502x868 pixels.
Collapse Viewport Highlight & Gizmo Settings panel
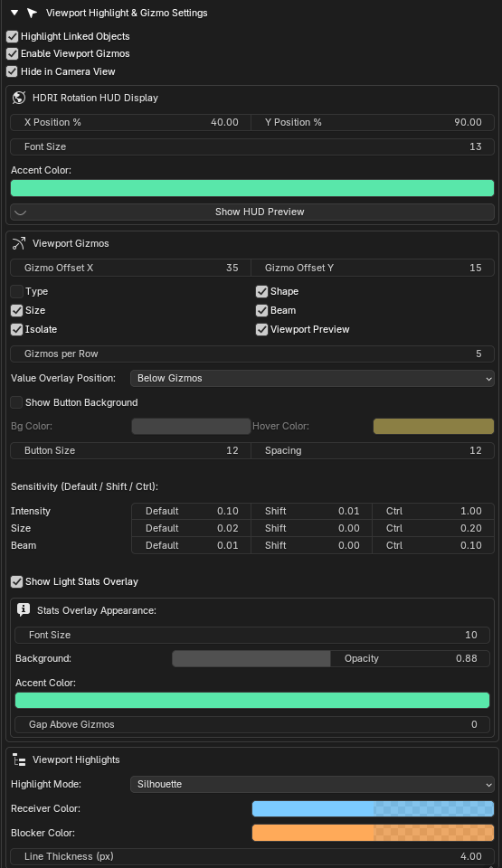click(x=14, y=13)
